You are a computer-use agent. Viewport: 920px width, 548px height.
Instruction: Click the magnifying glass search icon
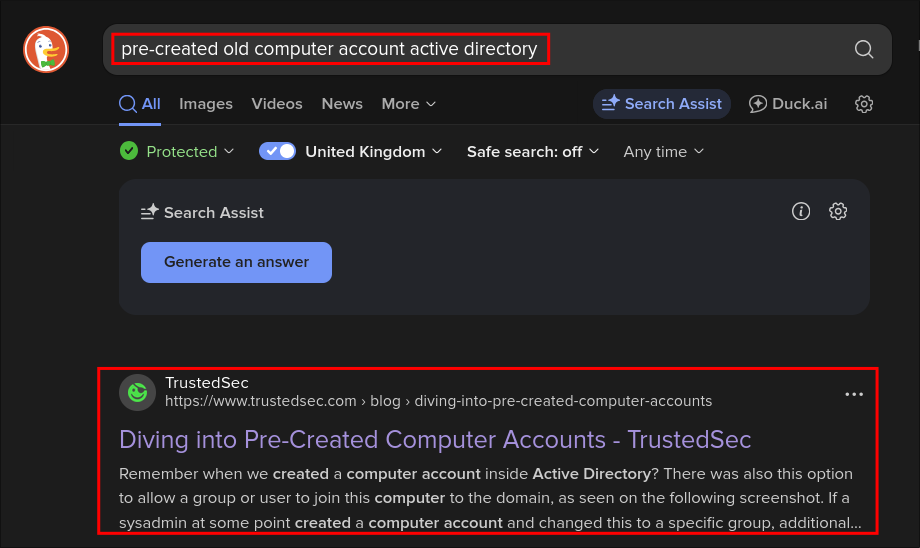tap(864, 49)
